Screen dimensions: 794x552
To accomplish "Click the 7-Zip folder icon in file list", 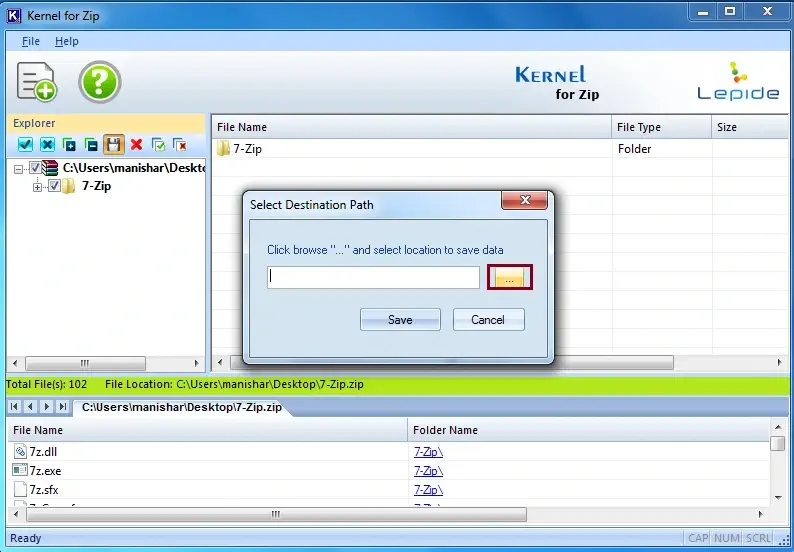I will click(x=223, y=148).
